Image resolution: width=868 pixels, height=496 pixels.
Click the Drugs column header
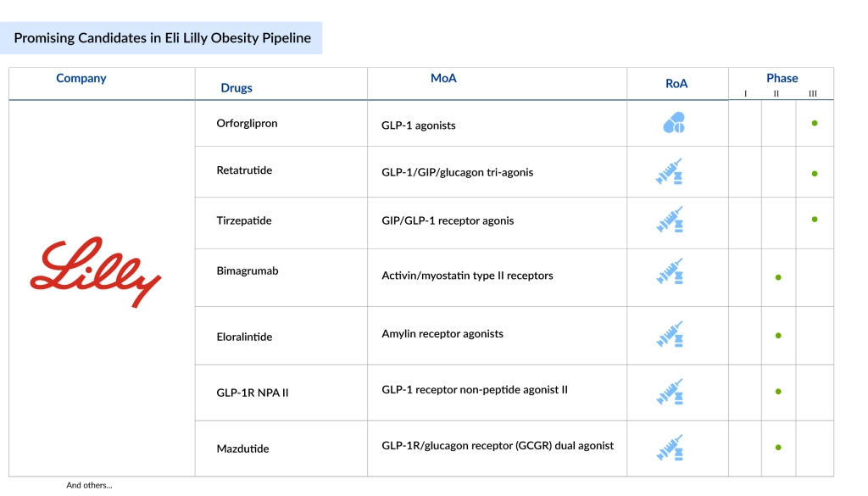[x=236, y=87]
